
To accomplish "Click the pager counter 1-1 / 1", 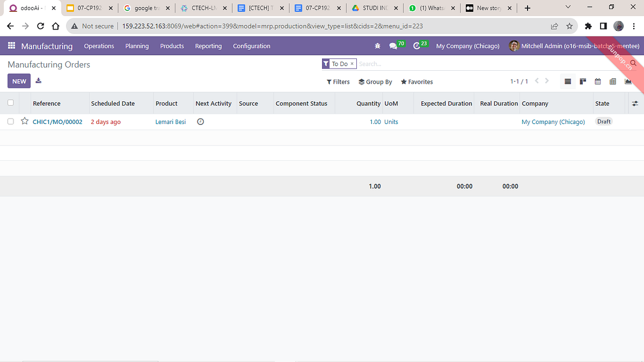I will pos(519,82).
